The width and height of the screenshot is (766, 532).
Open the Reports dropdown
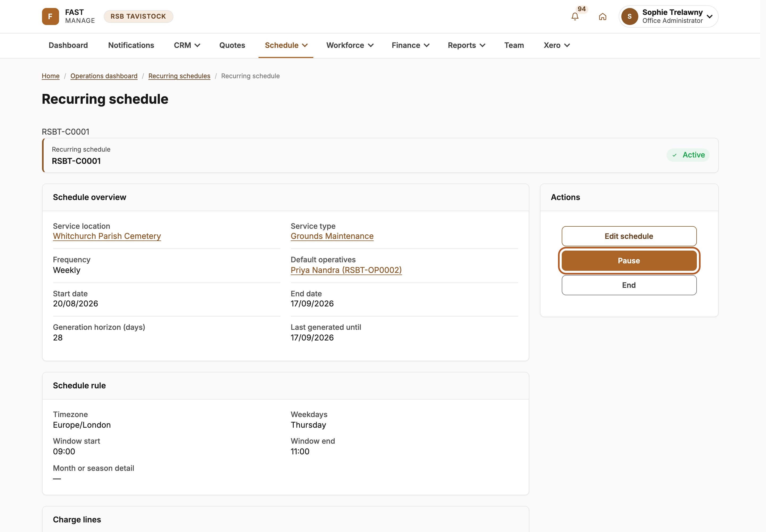[x=466, y=45]
